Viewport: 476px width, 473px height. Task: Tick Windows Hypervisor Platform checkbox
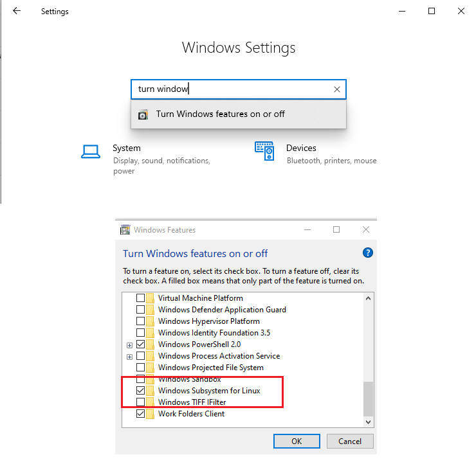(140, 321)
